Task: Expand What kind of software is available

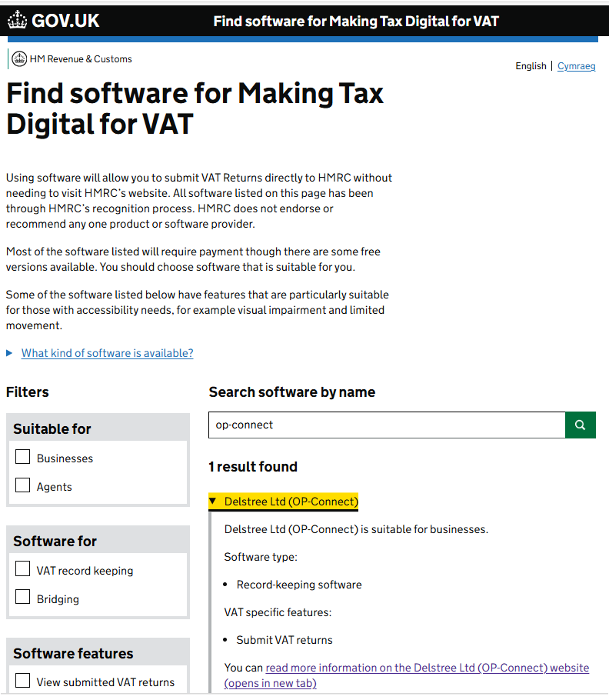Action: tap(107, 353)
